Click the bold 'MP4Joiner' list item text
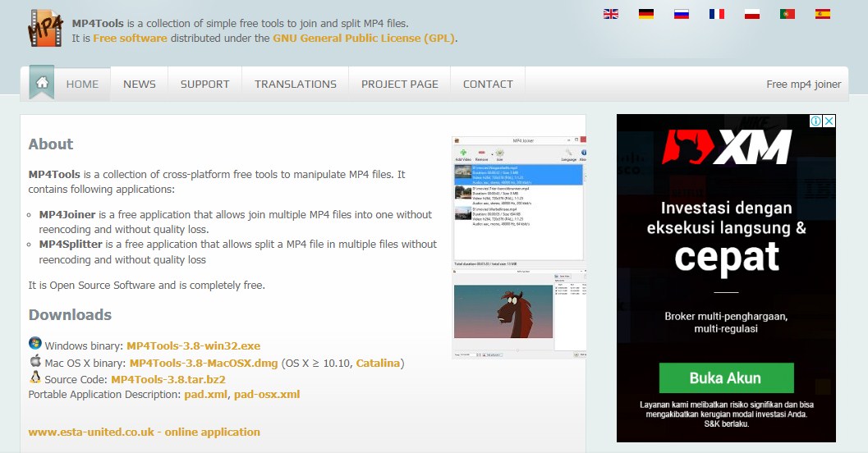868x453 pixels. coord(67,215)
